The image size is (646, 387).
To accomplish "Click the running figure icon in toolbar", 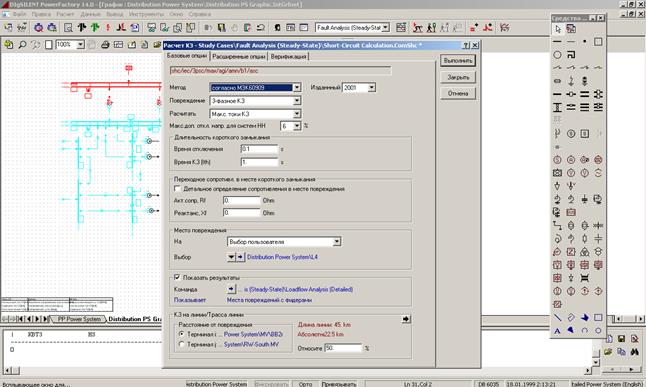I will (x=418, y=28).
